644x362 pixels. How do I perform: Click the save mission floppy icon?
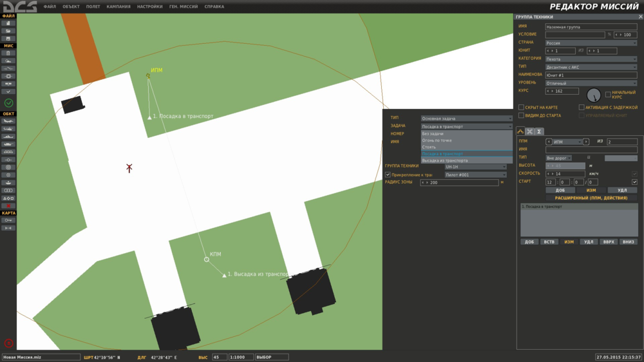click(x=8, y=39)
